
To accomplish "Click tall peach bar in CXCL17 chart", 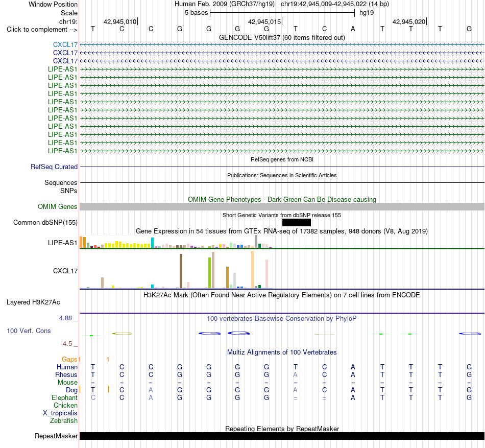I will coord(252,270).
